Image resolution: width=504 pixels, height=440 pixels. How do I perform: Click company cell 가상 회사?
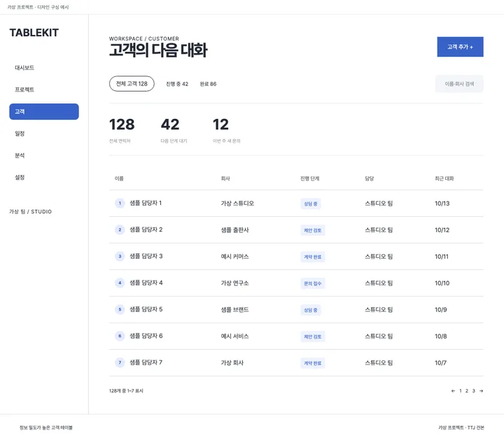pyautogui.click(x=232, y=363)
